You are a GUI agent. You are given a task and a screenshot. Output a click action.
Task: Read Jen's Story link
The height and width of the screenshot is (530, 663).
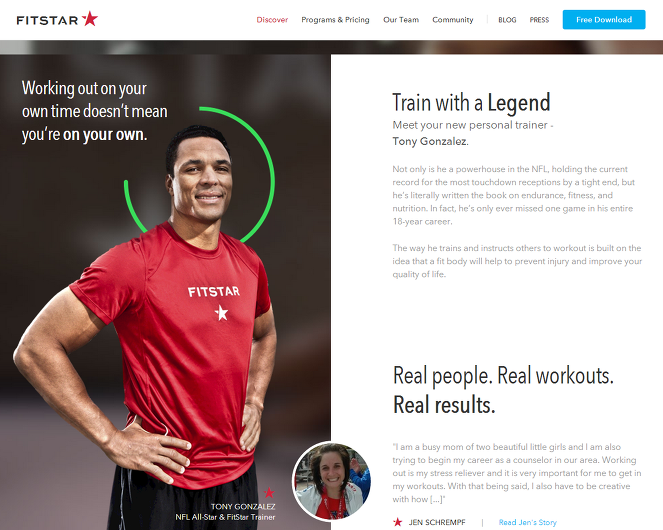coord(528,522)
